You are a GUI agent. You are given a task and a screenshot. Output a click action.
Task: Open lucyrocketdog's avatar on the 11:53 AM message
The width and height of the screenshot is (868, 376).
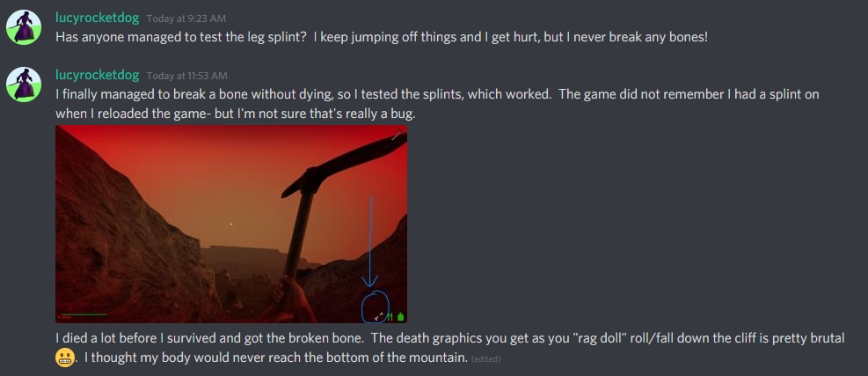pyautogui.click(x=23, y=85)
